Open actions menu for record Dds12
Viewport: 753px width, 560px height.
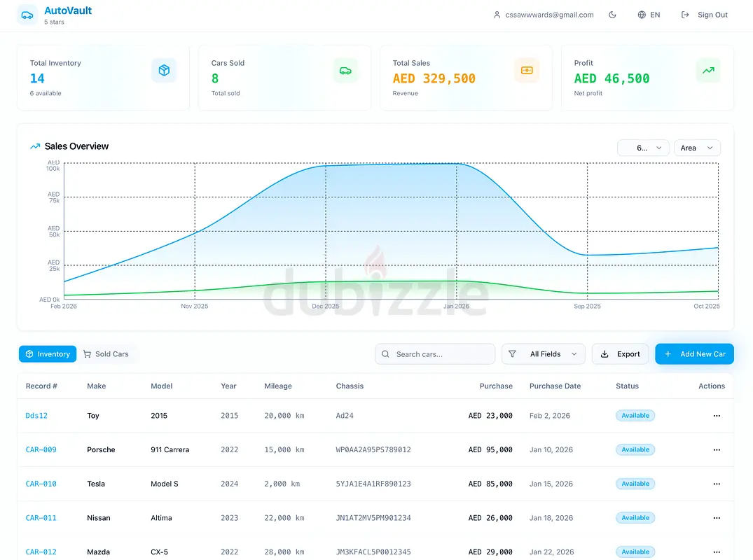[x=716, y=416]
